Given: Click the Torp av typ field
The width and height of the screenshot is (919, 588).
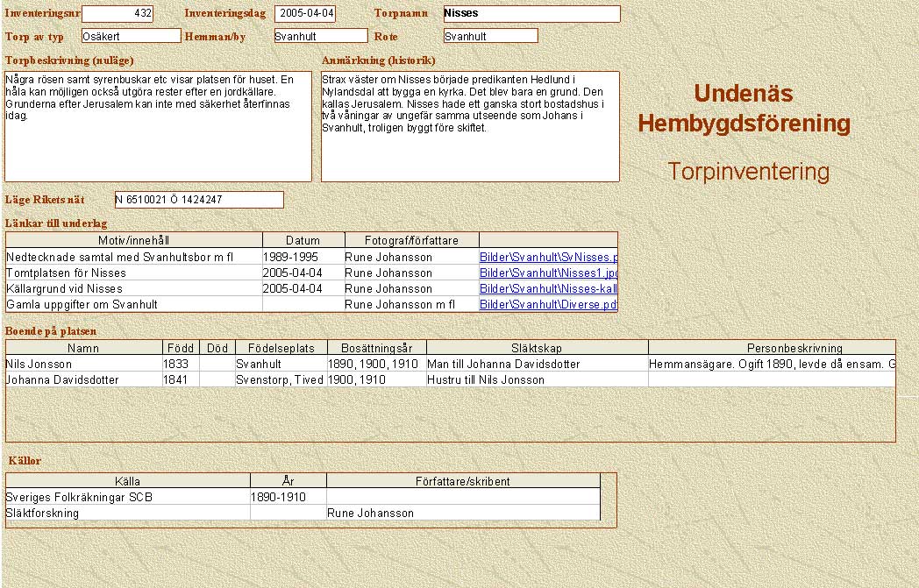Looking at the screenshot, I should tap(131, 36).
